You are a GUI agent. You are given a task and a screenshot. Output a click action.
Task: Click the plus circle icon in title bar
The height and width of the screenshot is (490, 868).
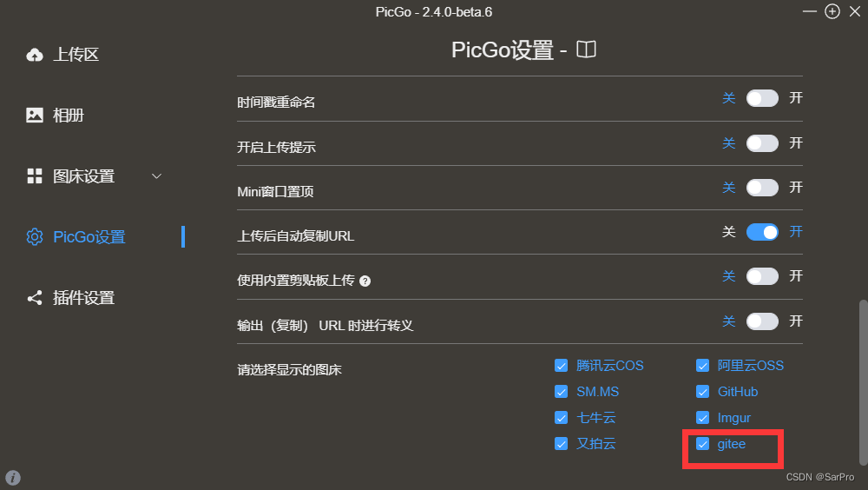click(x=832, y=11)
